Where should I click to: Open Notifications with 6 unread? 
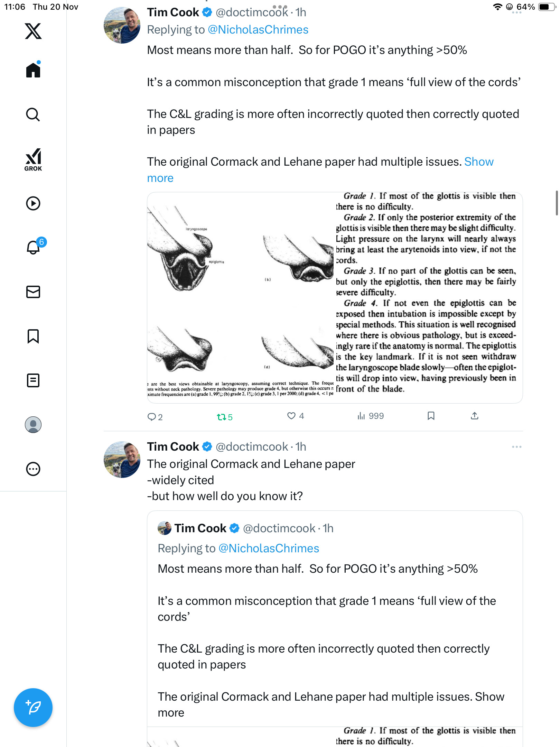(x=33, y=247)
